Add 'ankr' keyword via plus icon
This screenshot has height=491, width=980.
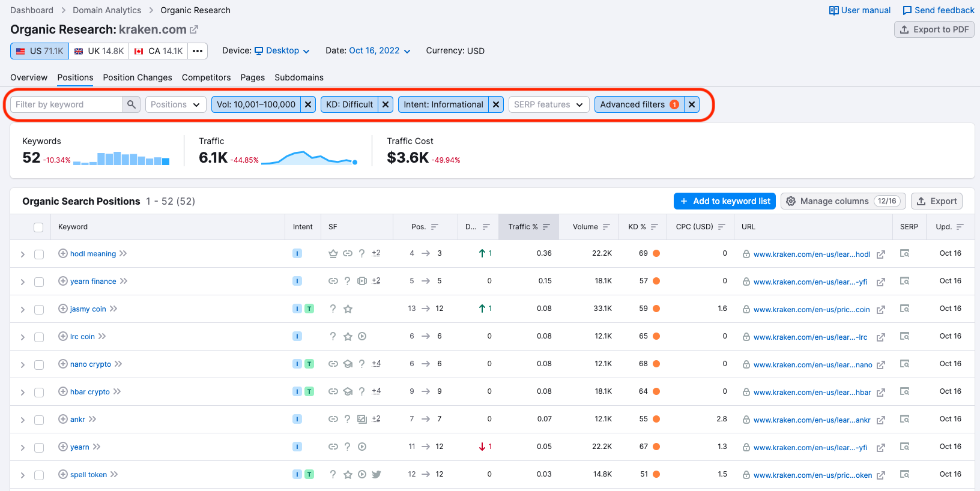pos(62,419)
